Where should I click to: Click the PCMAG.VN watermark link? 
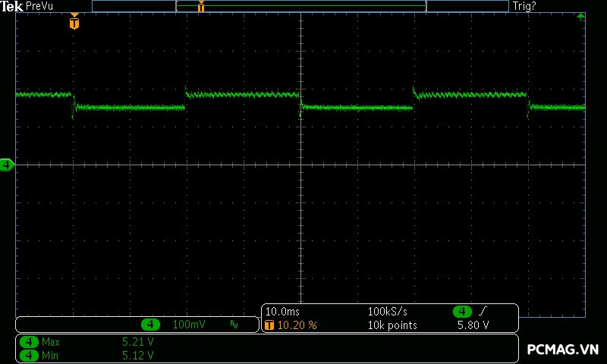[563, 350]
